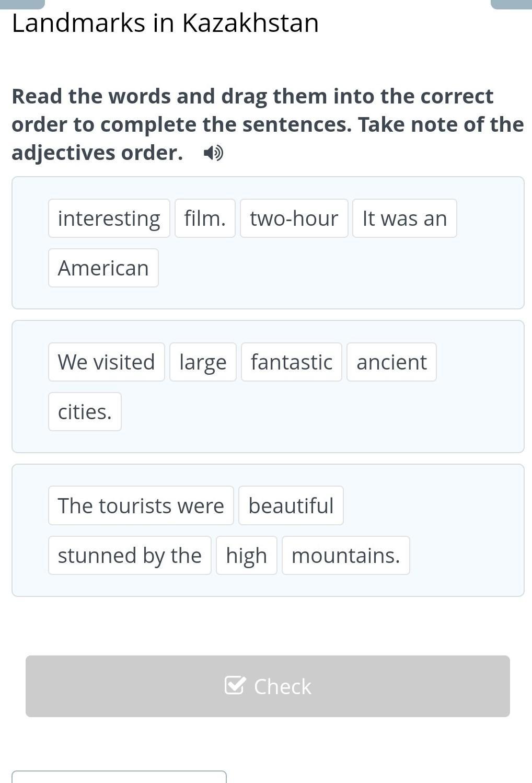The height and width of the screenshot is (783, 532).
Task: Click the top-left corner tab button
Action: 22,4
